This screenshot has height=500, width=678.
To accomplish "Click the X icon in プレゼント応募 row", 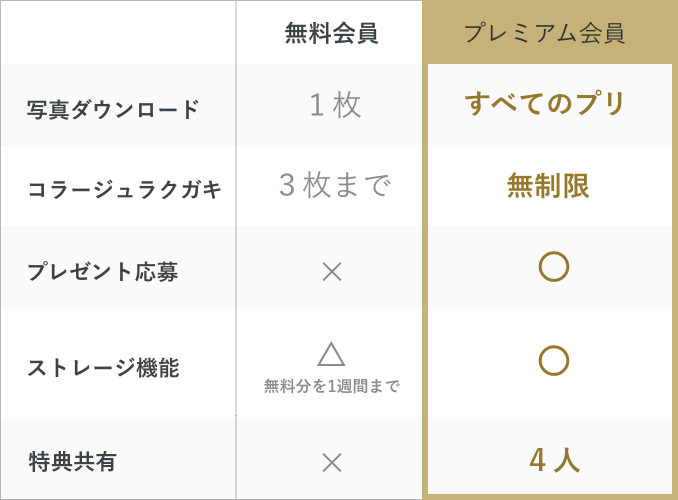I will [x=332, y=272].
